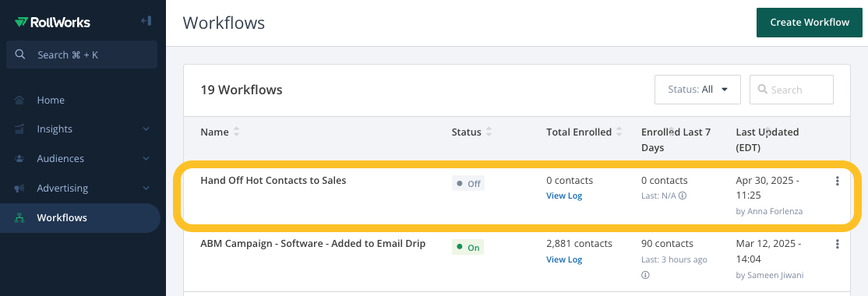Expand the Audiences menu chevron
868x296 pixels.
point(146,158)
